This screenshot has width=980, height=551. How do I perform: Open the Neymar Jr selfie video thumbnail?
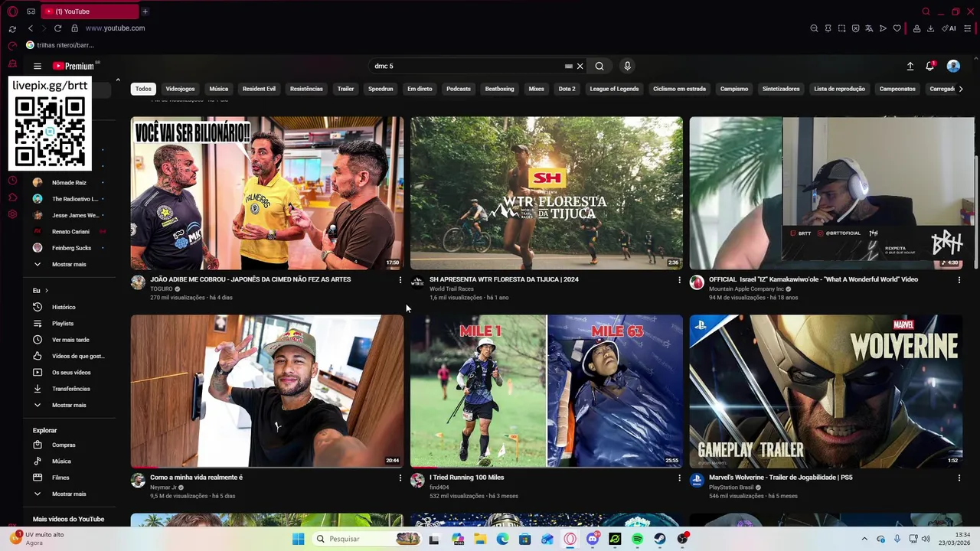pyautogui.click(x=266, y=391)
